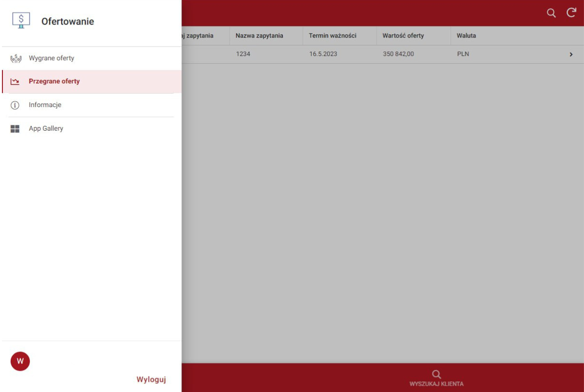Click the red W user avatar
The width and height of the screenshot is (584, 392).
coord(20,361)
